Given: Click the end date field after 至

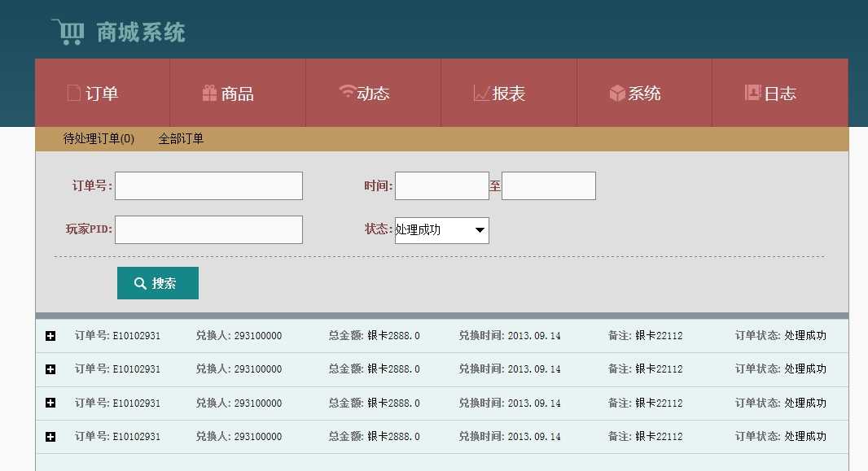Looking at the screenshot, I should pos(548,185).
